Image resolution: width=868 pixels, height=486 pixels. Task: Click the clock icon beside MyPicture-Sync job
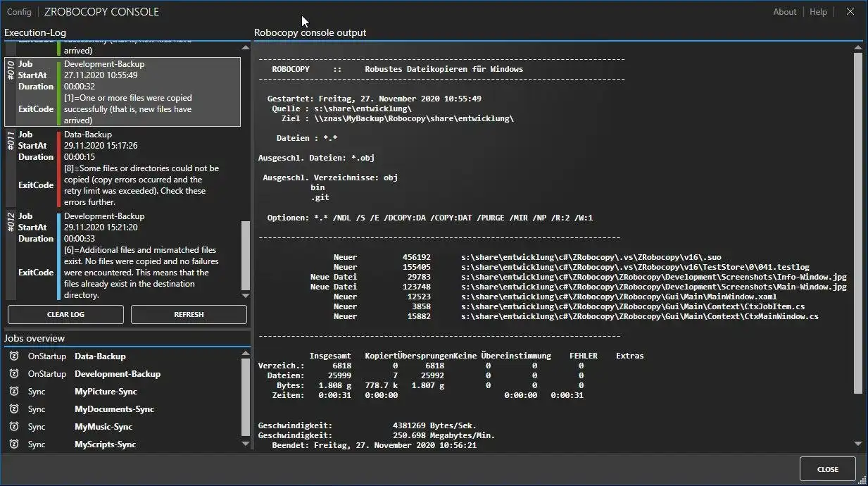pyautogui.click(x=14, y=391)
